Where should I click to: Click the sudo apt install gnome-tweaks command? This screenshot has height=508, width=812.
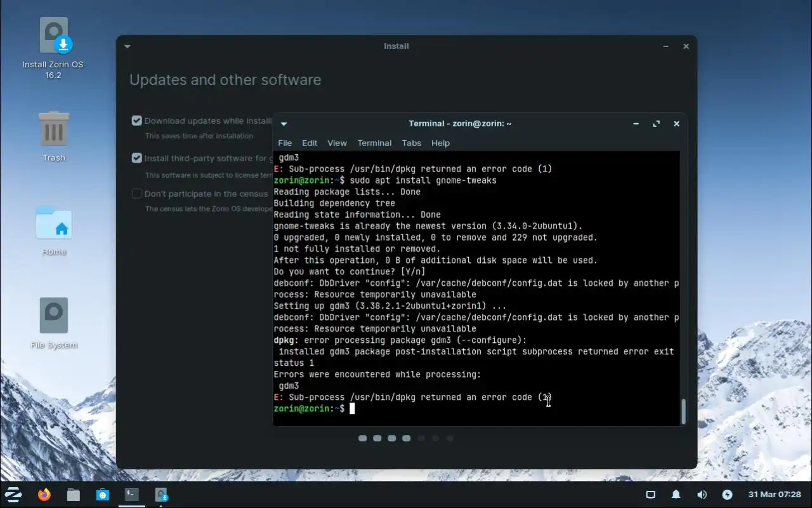pos(422,180)
